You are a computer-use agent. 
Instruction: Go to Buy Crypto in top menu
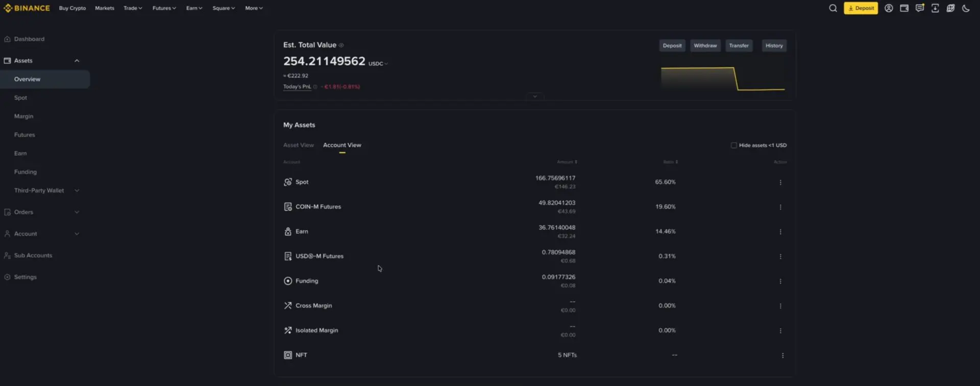pos(72,8)
